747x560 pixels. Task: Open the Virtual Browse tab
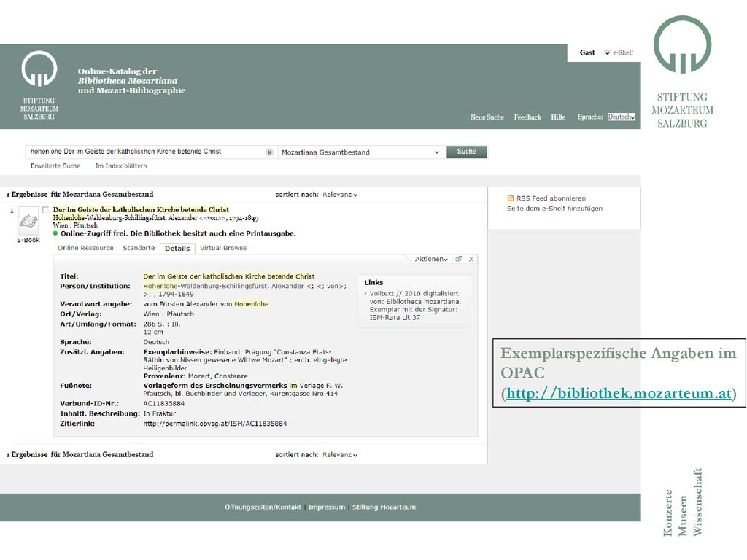coord(223,248)
